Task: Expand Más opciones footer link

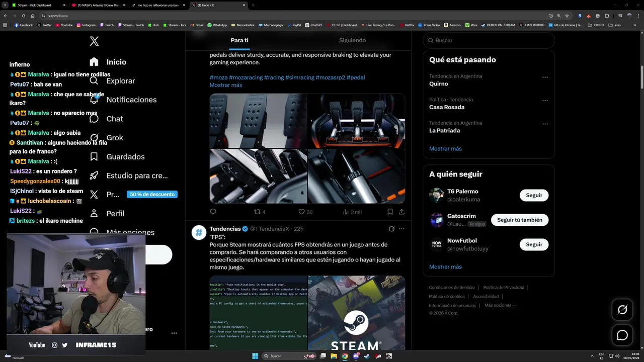Action: 500,305
